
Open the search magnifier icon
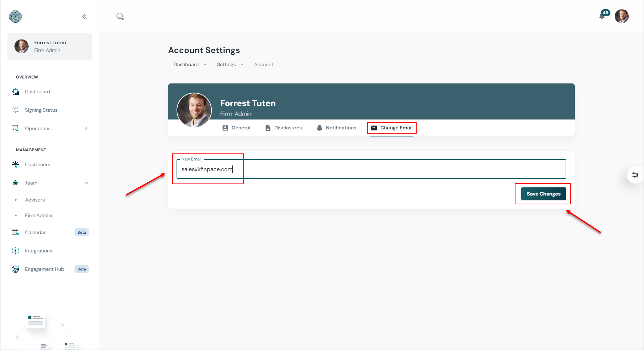point(120,16)
